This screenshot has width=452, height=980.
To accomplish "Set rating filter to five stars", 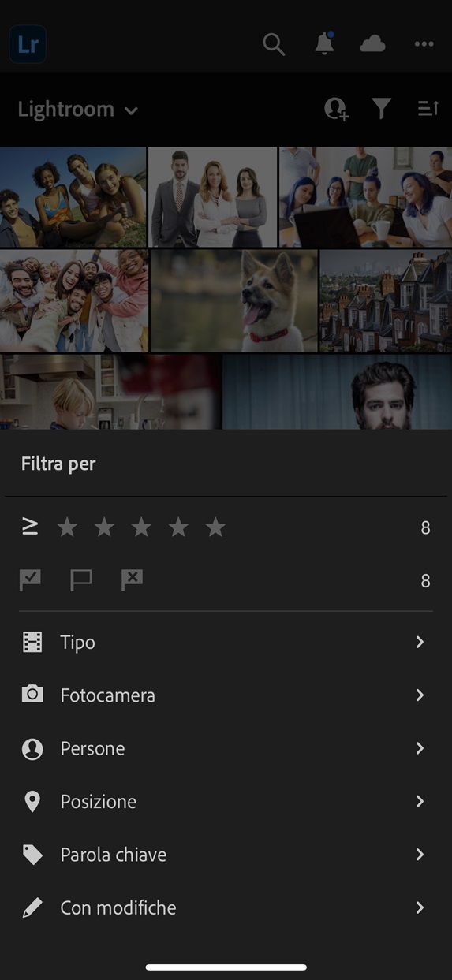I will click(x=215, y=527).
